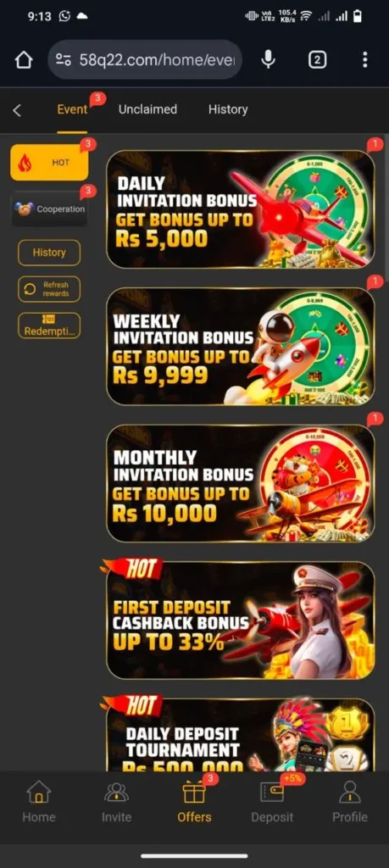This screenshot has width=389, height=868.
Task: Switch to the History tab at top
Action: coord(228,109)
